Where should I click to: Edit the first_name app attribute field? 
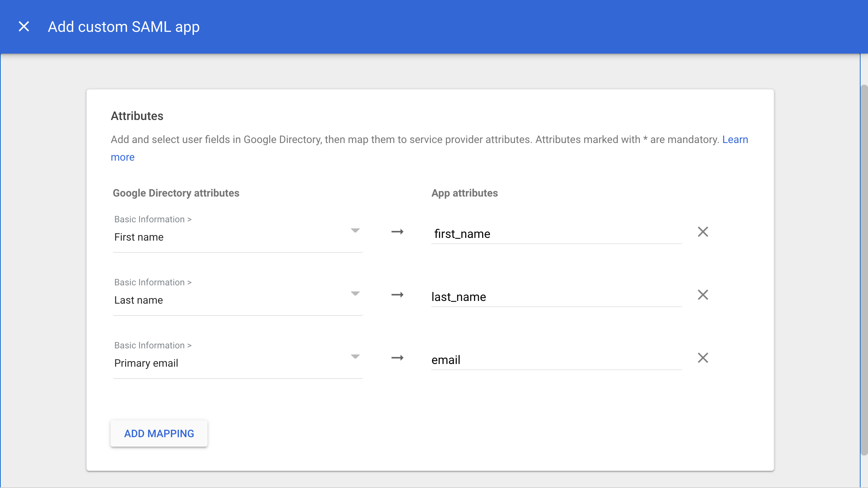click(x=556, y=234)
